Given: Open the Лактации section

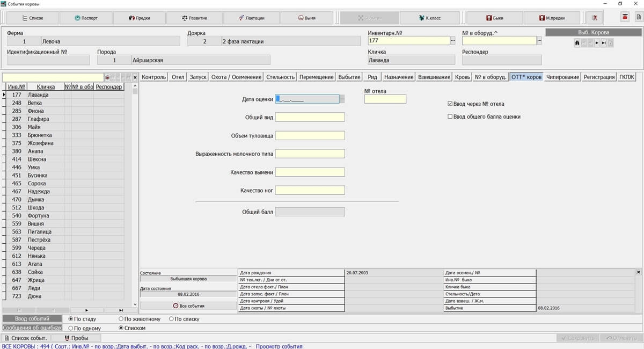Looking at the screenshot, I should pos(251,18).
